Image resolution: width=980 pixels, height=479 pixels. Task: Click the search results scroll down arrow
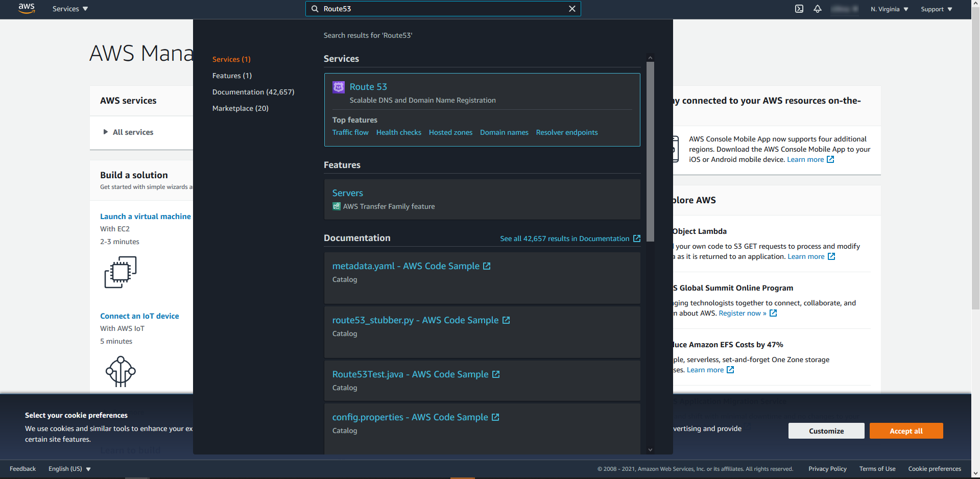click(x=650, y=450)
